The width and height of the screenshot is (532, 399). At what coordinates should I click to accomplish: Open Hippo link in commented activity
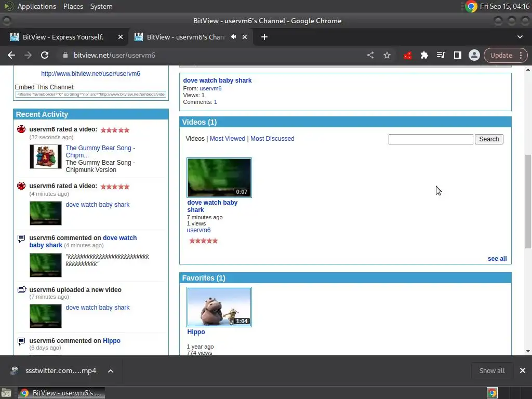coord(112,341)
